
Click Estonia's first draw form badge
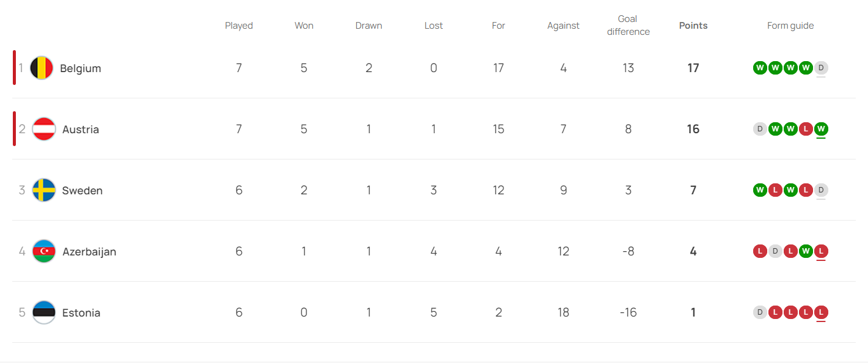click(x=760, y=312)
